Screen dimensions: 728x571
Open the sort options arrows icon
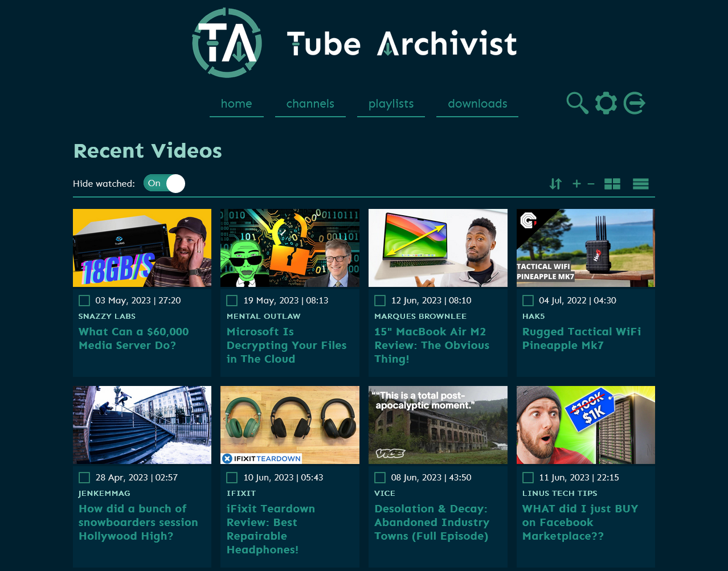(x=555, y=184)
